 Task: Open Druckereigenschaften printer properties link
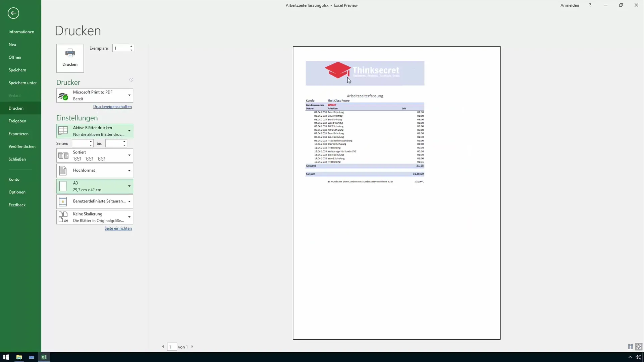pyautogui.click(x=112, y=107)
